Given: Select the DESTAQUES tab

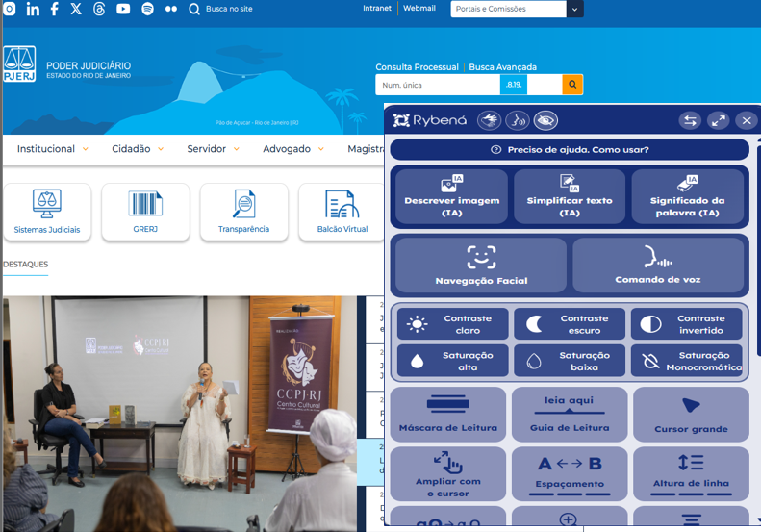Looking at the screenshot, I should tap(26, 264).
